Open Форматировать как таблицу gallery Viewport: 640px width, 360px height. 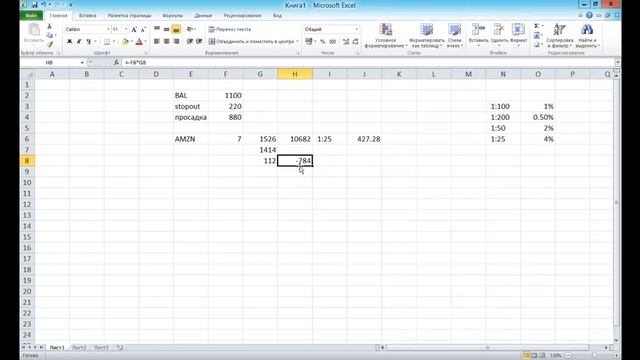[x=427, y=36]
